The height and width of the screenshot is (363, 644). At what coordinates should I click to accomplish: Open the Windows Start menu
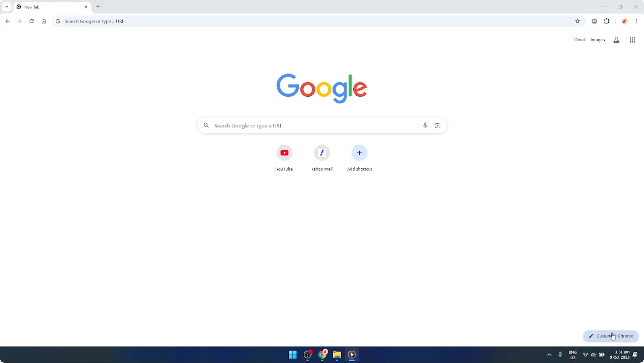(293, 354)
